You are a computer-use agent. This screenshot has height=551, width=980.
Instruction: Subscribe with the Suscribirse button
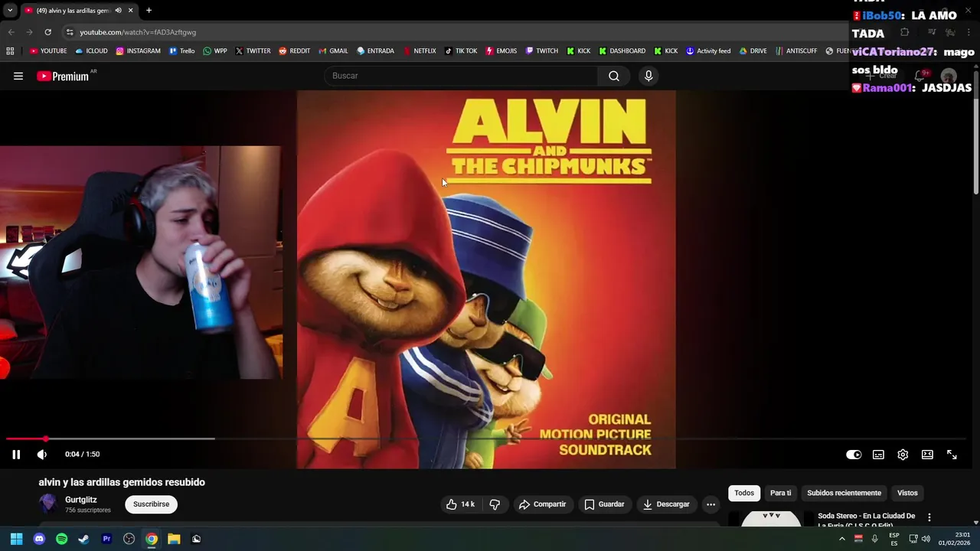[151, 504]
